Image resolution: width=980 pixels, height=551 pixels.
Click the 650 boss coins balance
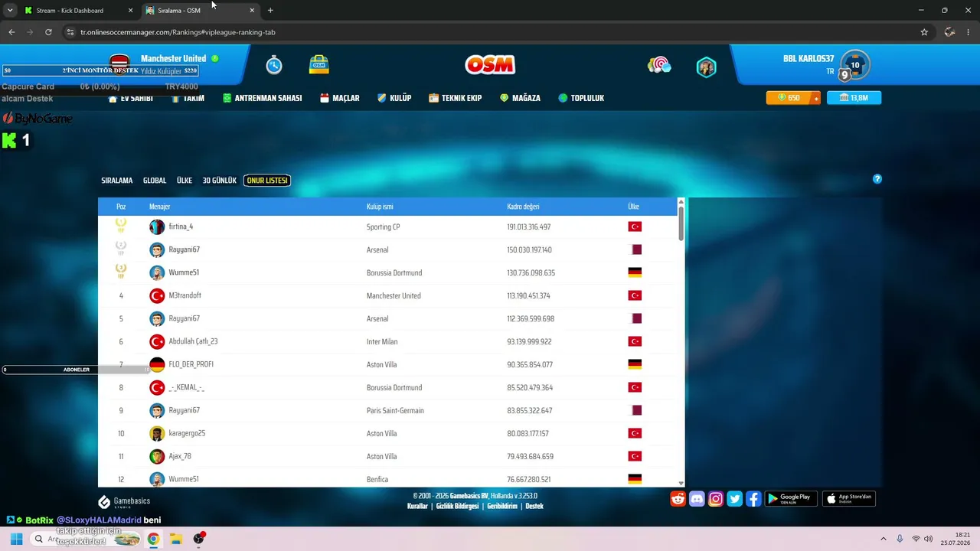[x=789, y=98]
